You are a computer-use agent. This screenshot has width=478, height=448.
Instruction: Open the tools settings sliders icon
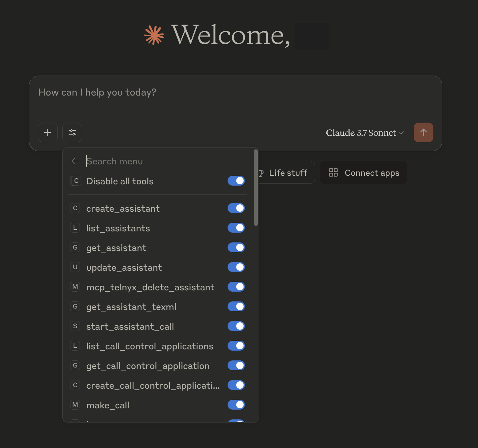coord(72,132)
